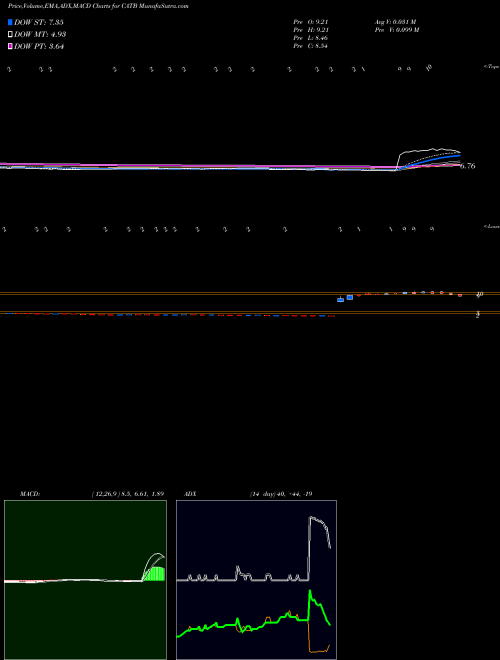Click the chart title for CATB

coord(98,6)
